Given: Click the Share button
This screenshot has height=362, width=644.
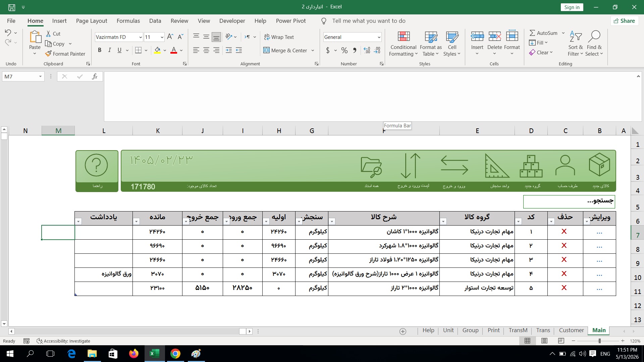Looking at the screenshot, I should coord(624,21).
